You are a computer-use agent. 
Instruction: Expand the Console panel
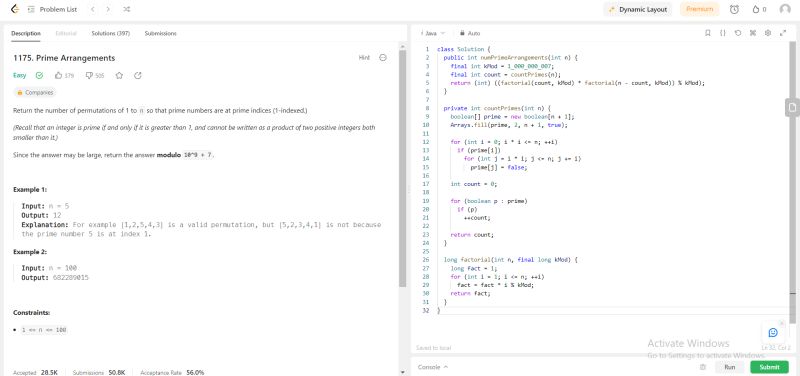click(x=433, y=367)
